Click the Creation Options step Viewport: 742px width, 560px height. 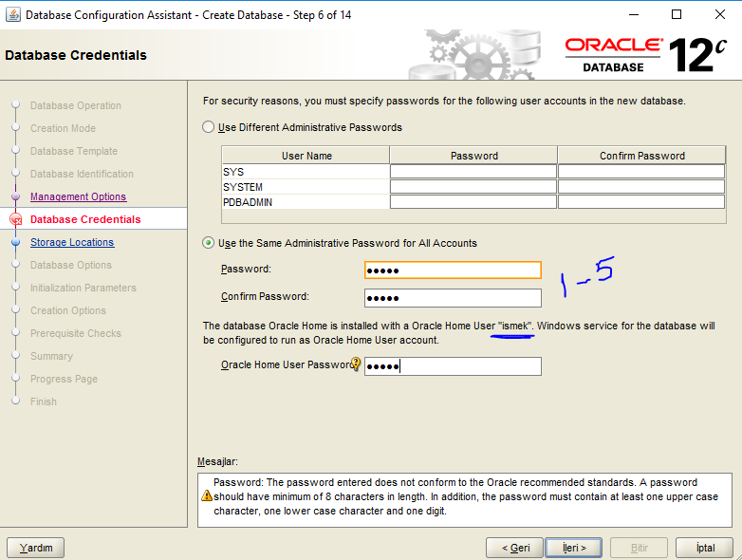pyautogui.click(x=68, y=310)
